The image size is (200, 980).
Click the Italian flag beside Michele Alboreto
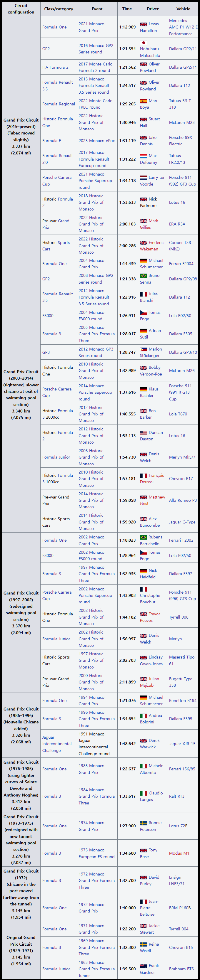[144, 766]
